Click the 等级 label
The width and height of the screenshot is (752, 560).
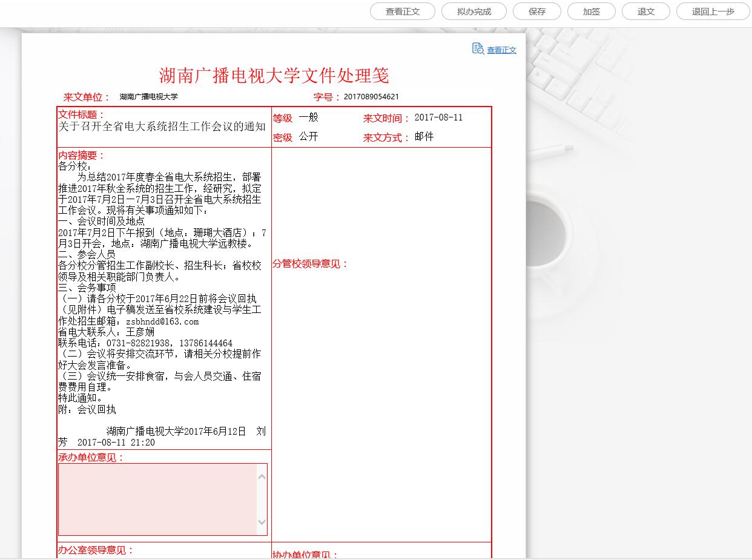coord(283,119)
